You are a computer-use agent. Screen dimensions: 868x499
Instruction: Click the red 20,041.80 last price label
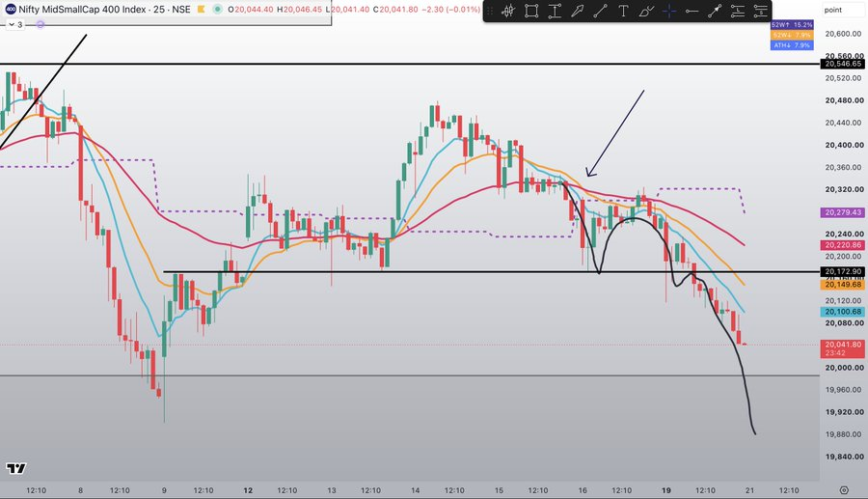click(843, 348)
